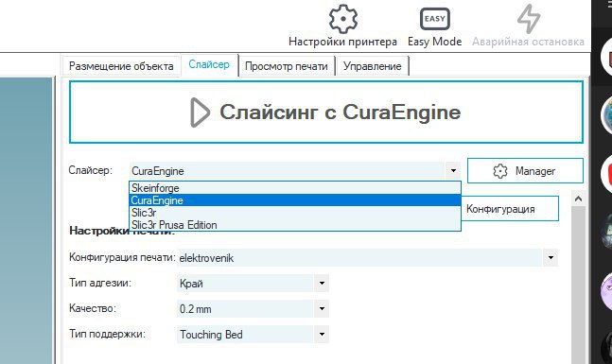Switch to Easy Mode
This screenshot has height=364, width=612.
434,26
